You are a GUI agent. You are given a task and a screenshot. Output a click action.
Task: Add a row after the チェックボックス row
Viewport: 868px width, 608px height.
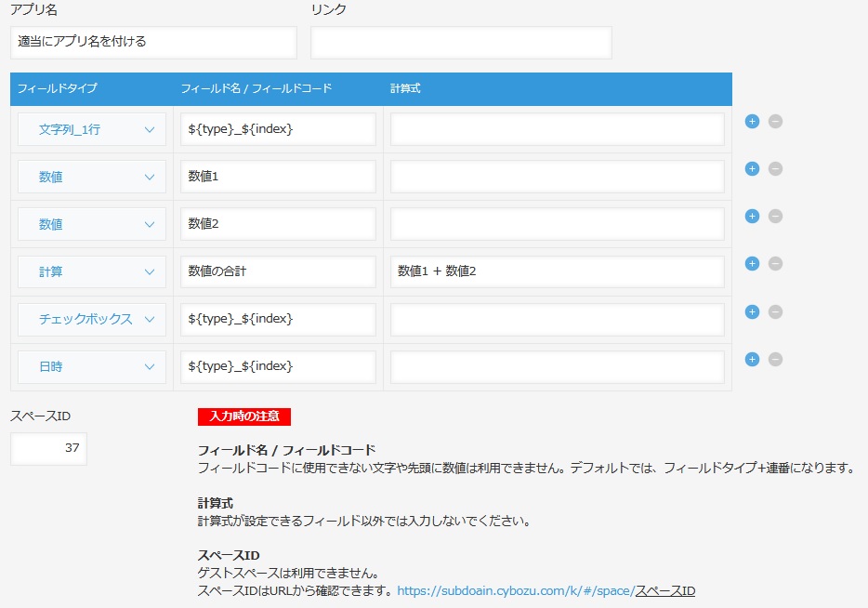tap(753, 311)
